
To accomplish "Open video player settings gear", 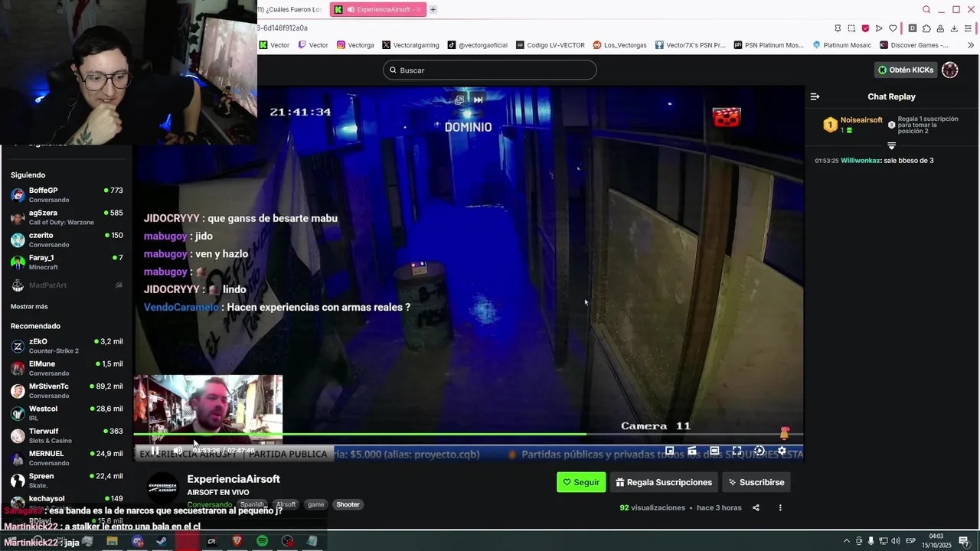I will [x=782, y=451].
